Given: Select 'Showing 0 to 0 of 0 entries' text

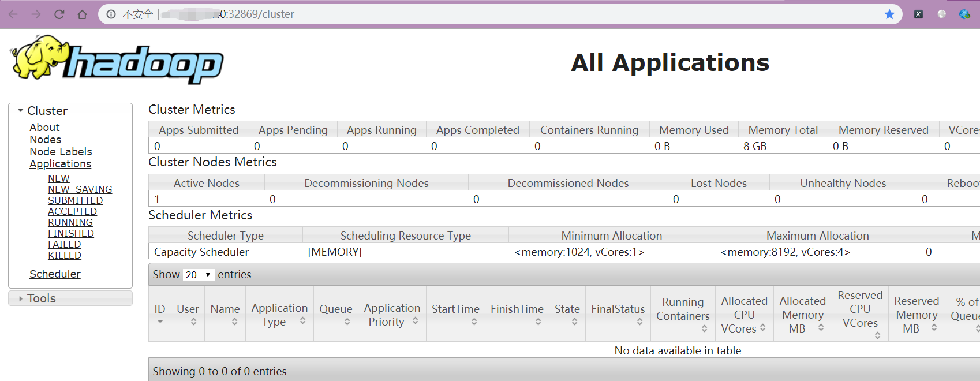Looking at the screenshot, I should coord(219,371).
